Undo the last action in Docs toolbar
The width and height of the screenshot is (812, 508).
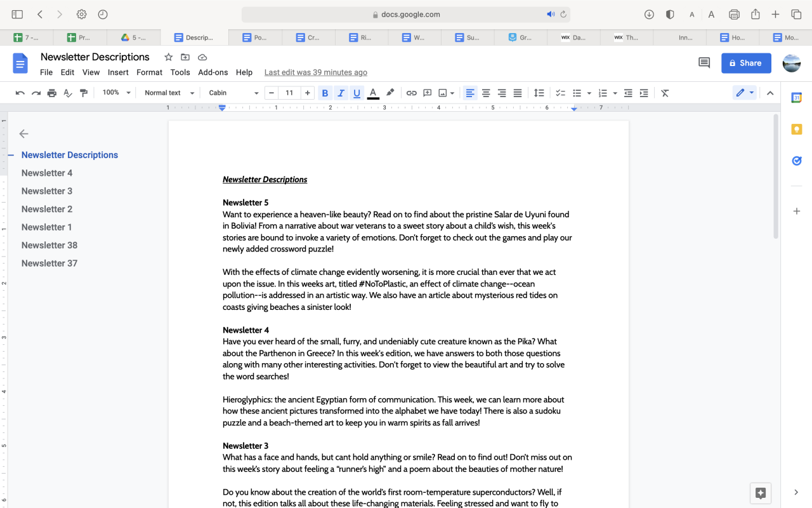click(20, 93)
